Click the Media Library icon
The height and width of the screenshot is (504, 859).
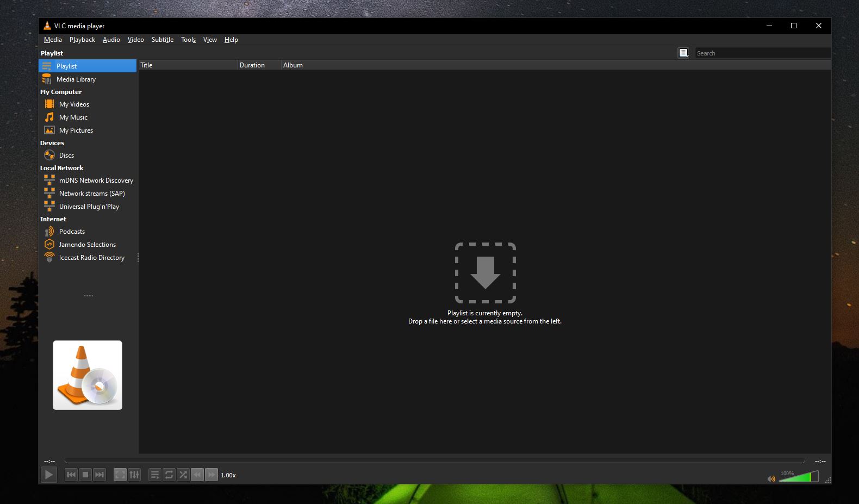[47, 79]
